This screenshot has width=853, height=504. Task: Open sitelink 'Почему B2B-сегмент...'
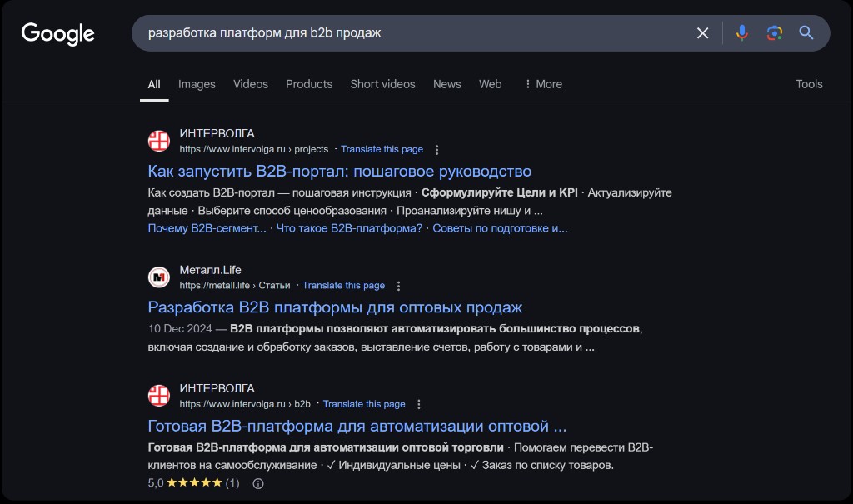click(207, 228)
